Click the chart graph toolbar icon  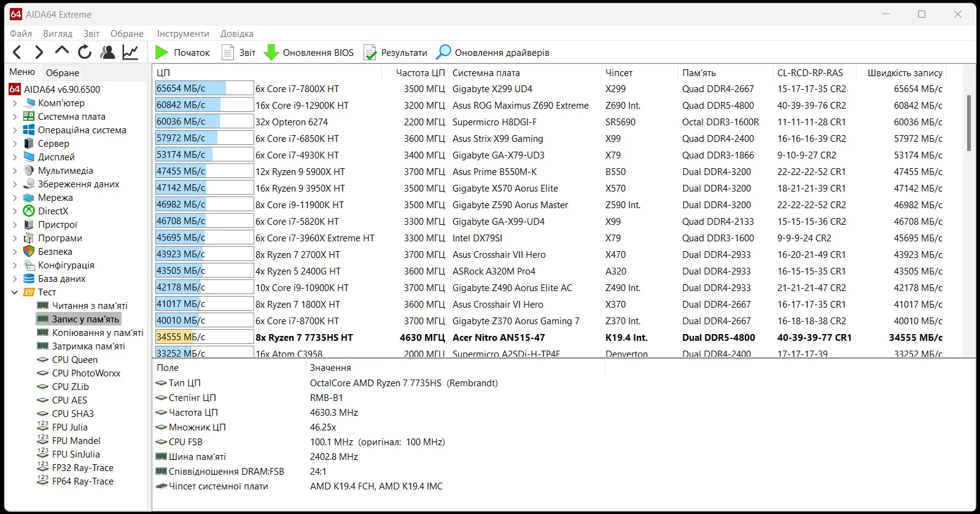tap(130, 52)
